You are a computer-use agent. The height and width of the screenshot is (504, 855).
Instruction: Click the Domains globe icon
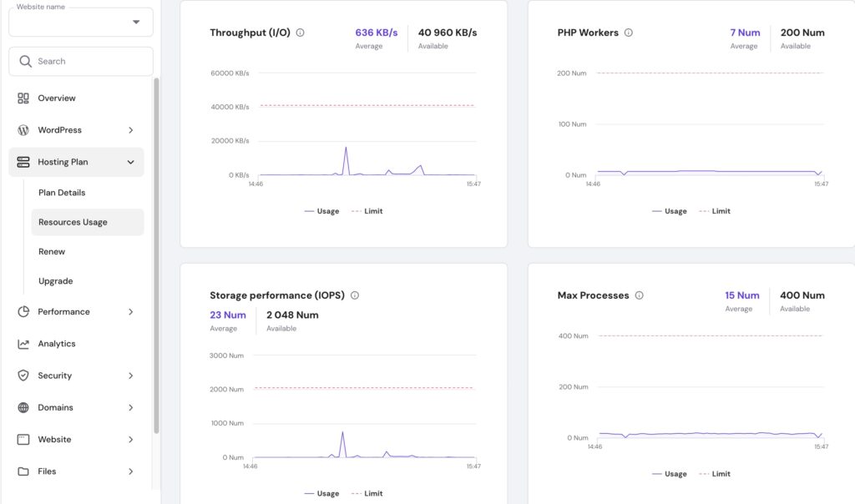[23, 407]
